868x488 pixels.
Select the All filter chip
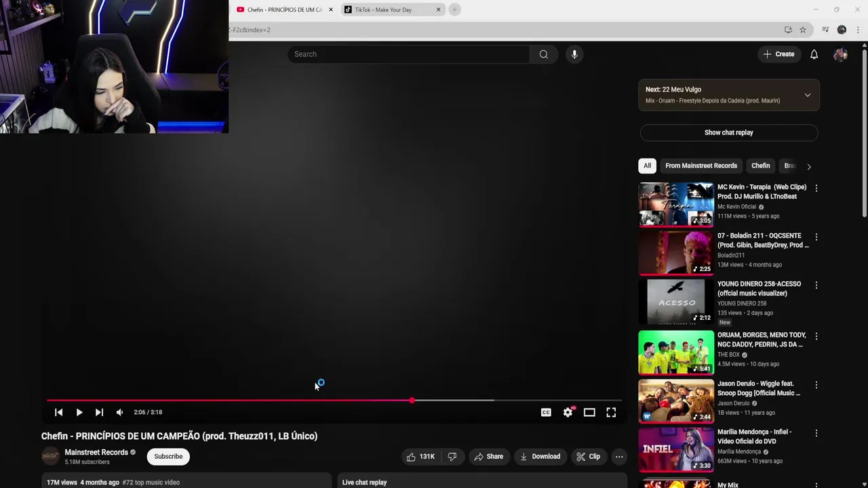click(x=647, y=165)
